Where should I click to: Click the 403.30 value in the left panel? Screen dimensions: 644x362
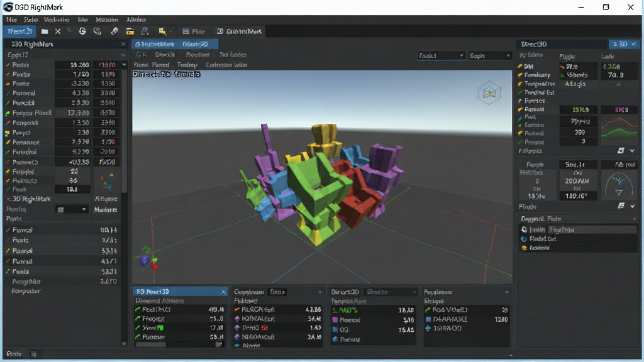coord(79,162)
